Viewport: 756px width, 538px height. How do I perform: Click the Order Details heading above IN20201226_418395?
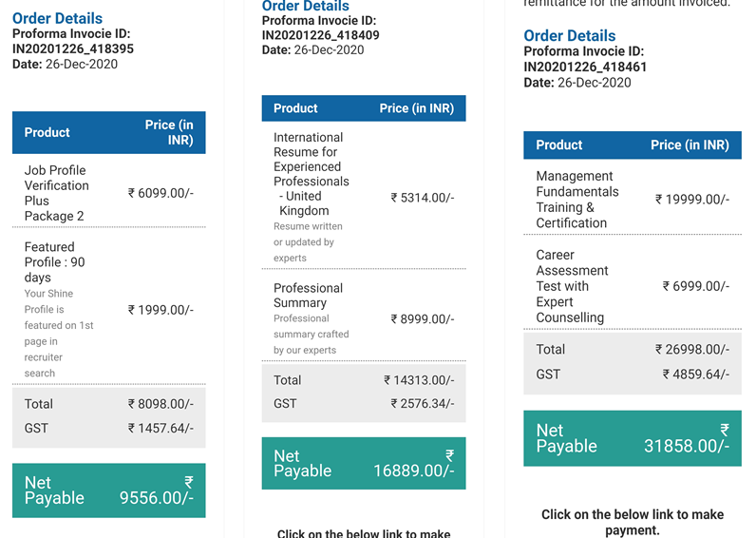[57, 18]
